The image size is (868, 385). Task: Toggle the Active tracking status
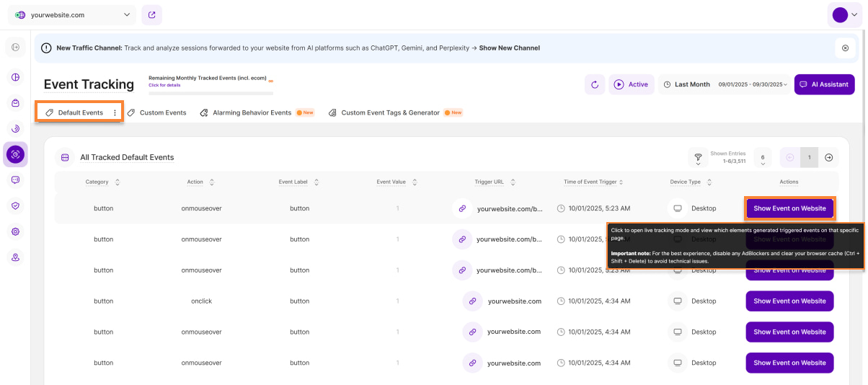pyautogui.click(x=631, y=84)
